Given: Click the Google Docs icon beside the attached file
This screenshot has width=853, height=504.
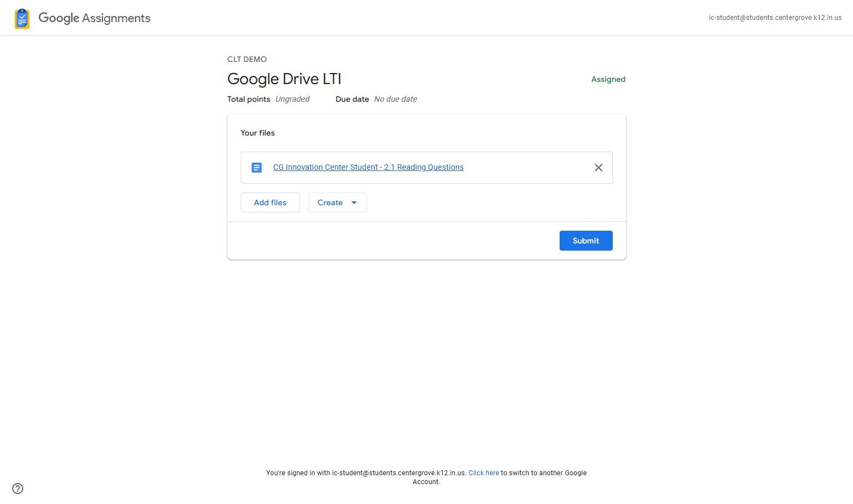Looking at the screenshot, I should [x=256, y=167].
